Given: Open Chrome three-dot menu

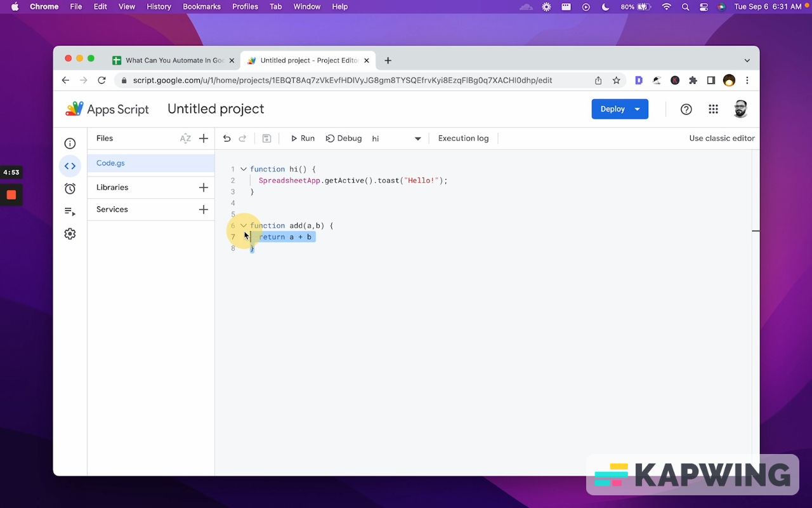Looking at the screenshot, I should [747, 80].
